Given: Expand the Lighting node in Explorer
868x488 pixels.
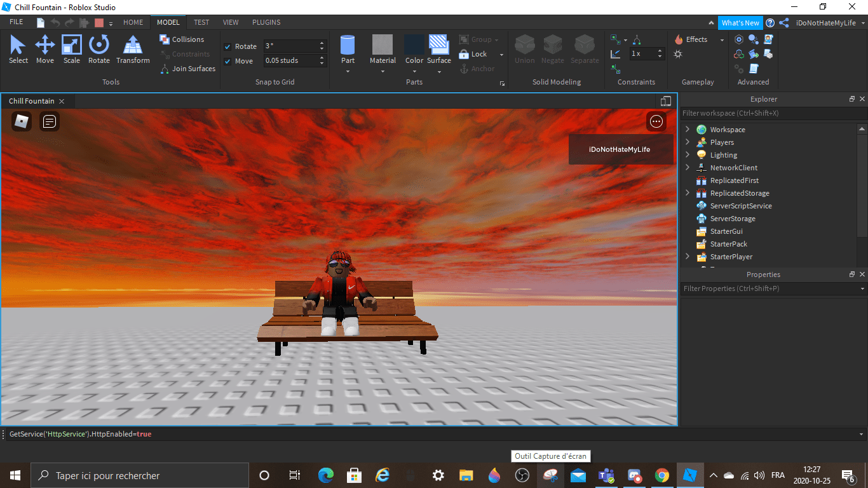Looking at the screenshot, I should 687,154.
